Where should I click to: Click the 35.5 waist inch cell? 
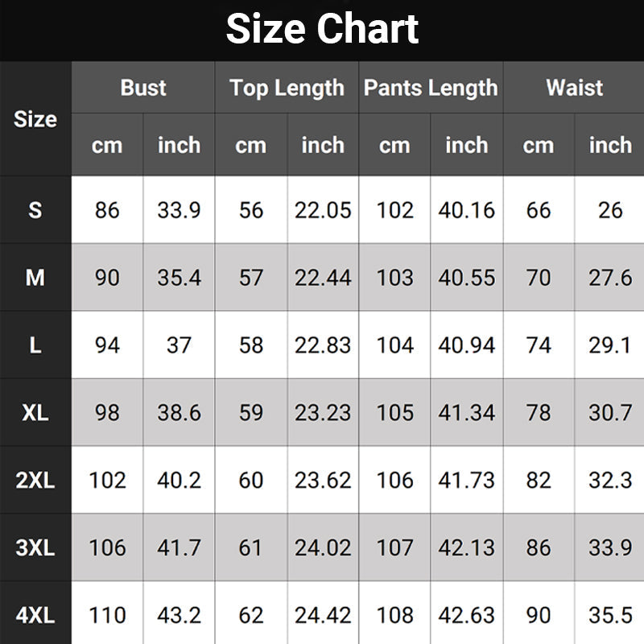[610, 616]
